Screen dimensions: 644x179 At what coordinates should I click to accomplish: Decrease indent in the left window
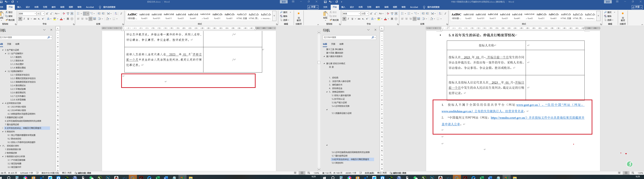click(x=99, y=14)
